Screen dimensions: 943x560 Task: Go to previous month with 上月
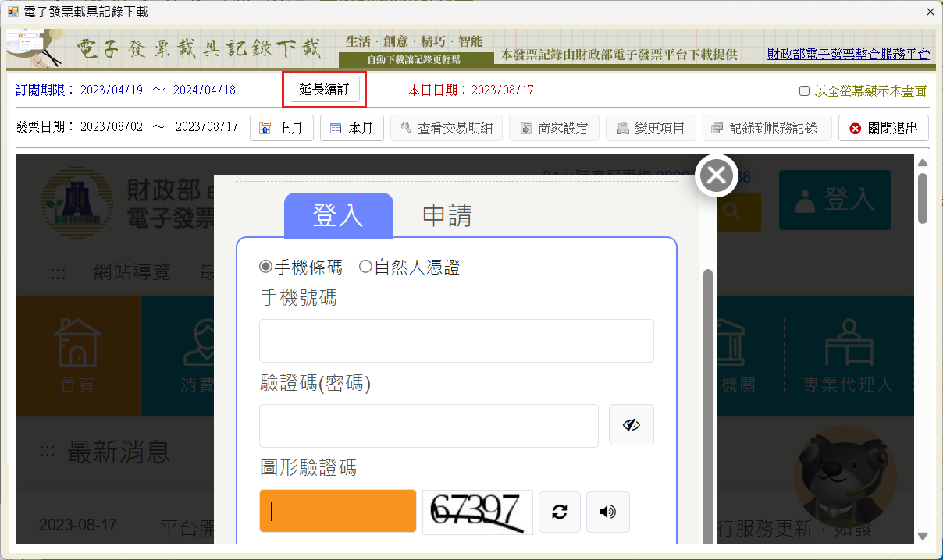tap(282, 128)
